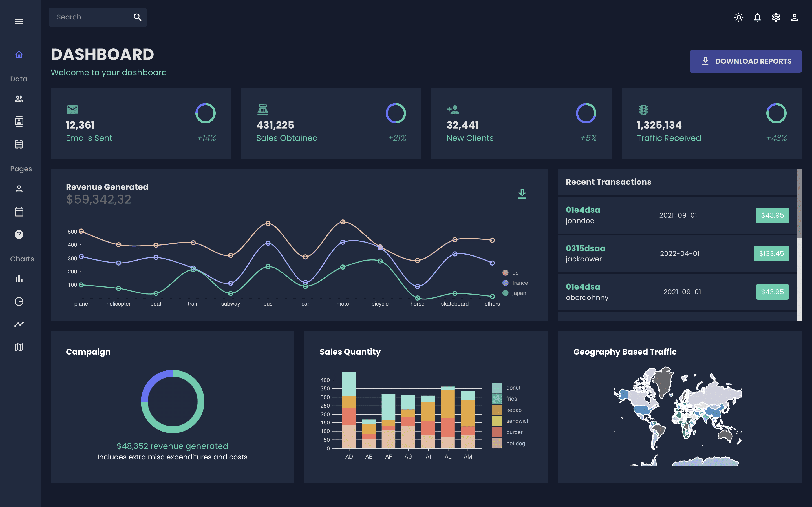The image size is (812, 507).
Task: Click the Download Reports button
Action: point(745,61)
